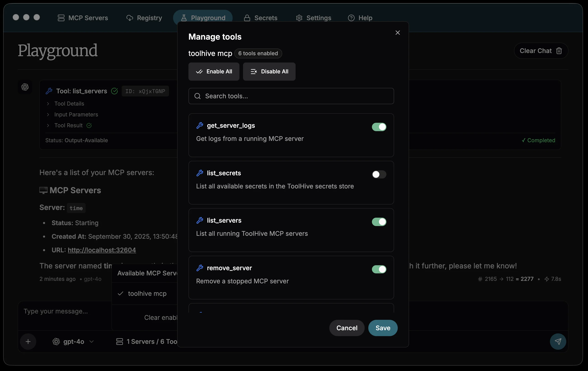This screenshot has height=371, width=588.
Task: Click the servers icon in the chat footer
Action: pyautogui.click(x=119, y=342)
